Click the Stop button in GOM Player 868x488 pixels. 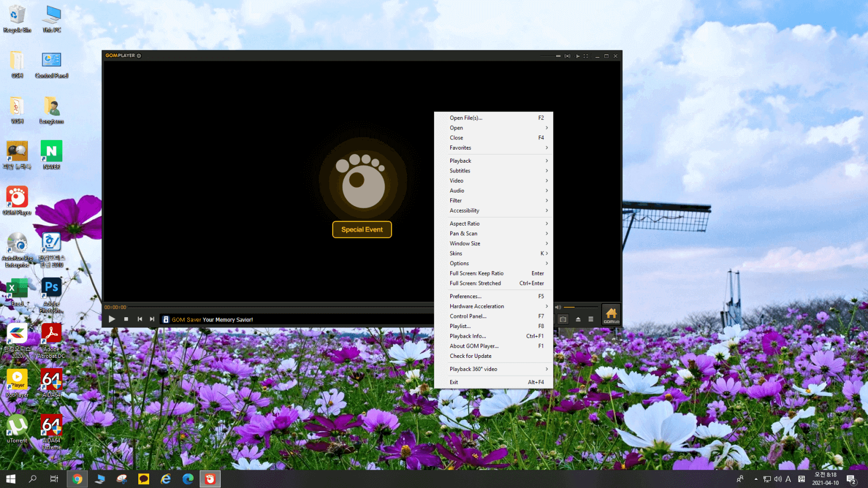click(126, 319)
